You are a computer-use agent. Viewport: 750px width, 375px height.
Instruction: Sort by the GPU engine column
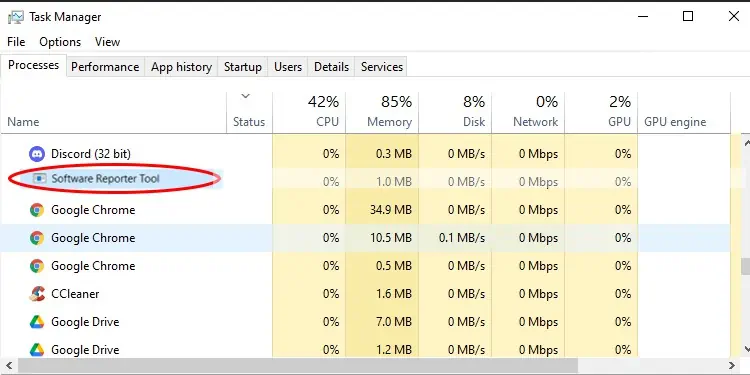pos(684,113)
